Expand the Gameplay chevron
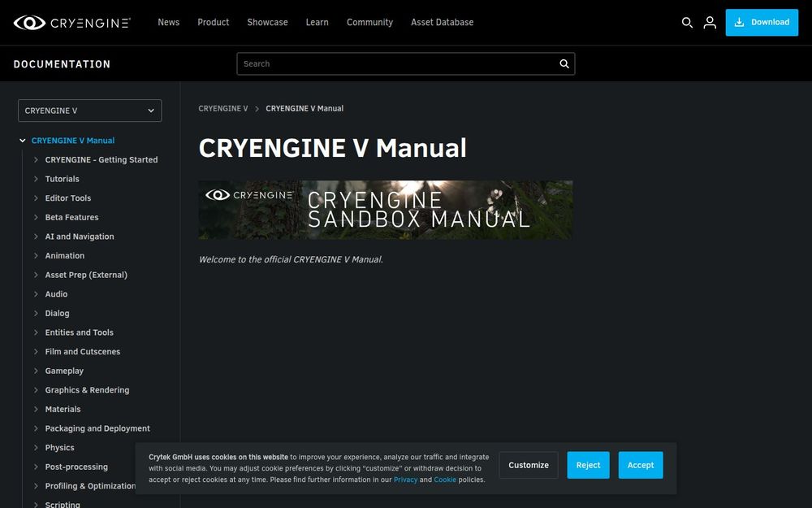The height and width of the screenshot is (508, 812). click(36, 371)
